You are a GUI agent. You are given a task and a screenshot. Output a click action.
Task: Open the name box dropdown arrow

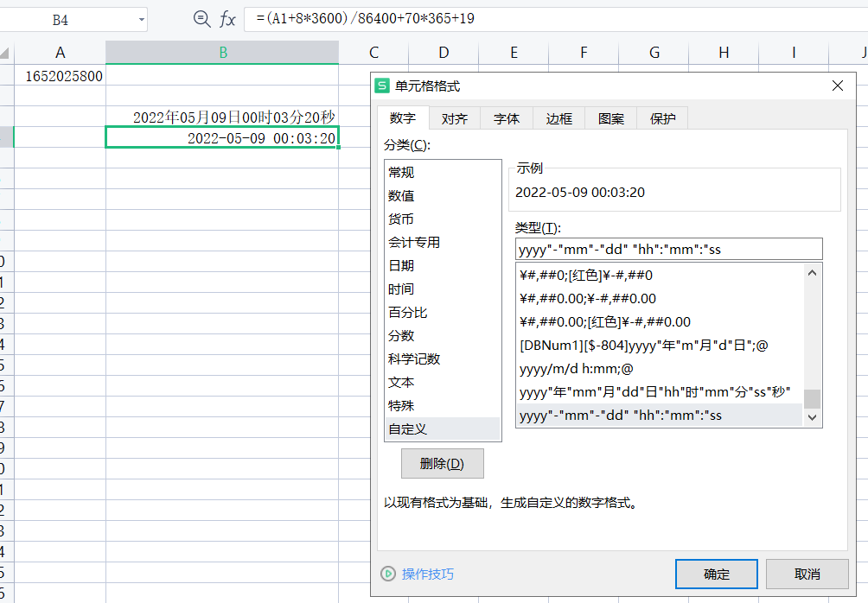tap(141, 20)
